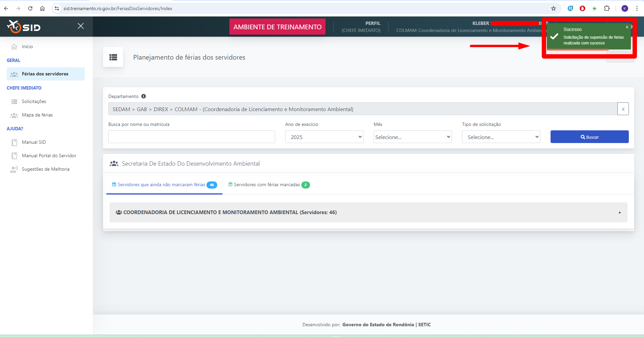Click Governo do Estado de Rondônia | SETIC footer text
This screenshot has width=644, height=337.
click(386, 325)
